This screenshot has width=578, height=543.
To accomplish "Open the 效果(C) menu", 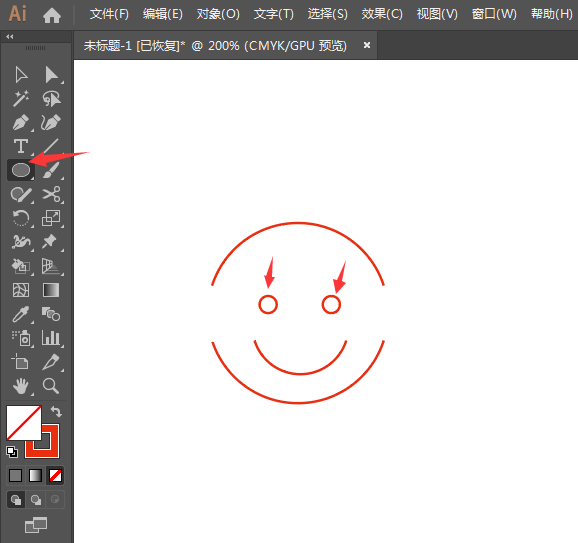I will point(382,14).
